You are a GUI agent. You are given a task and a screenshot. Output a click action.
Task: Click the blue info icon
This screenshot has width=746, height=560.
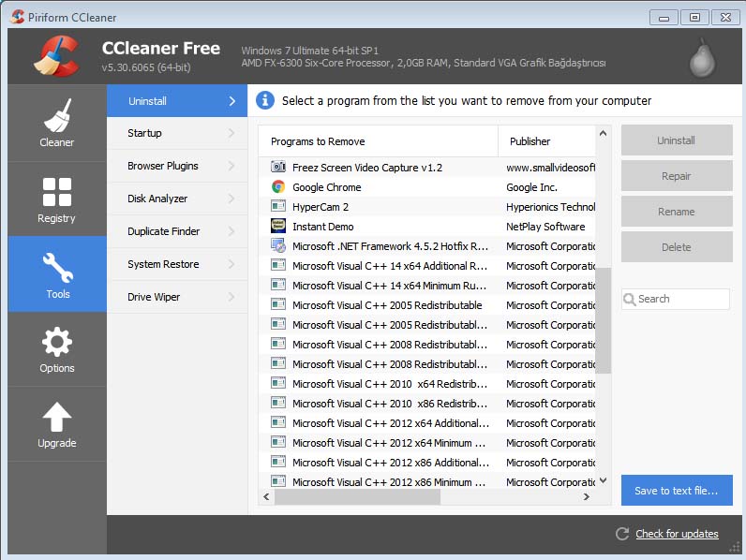pyautogui.click(x=265, y=100)
